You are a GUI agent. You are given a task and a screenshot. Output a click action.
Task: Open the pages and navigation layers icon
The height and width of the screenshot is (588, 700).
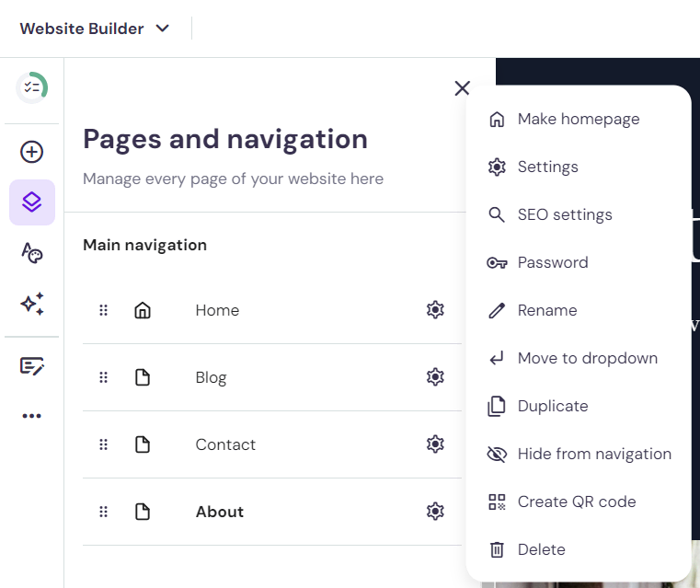(31, 202)
